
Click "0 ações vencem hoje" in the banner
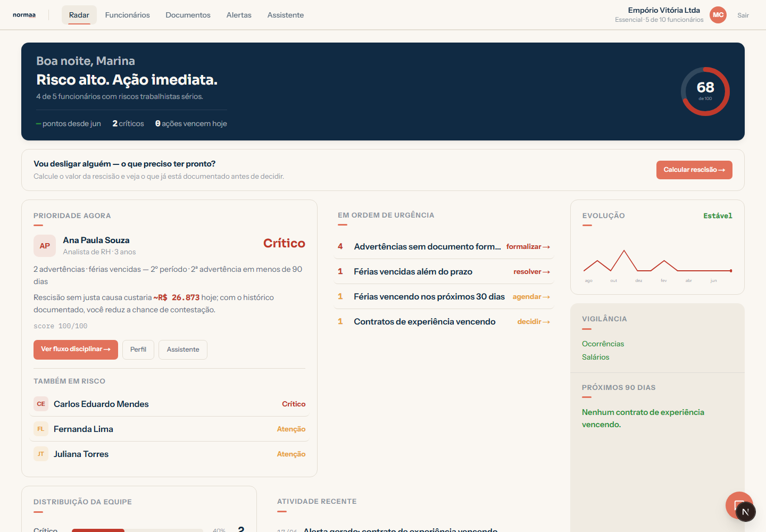tap(191, 123)
